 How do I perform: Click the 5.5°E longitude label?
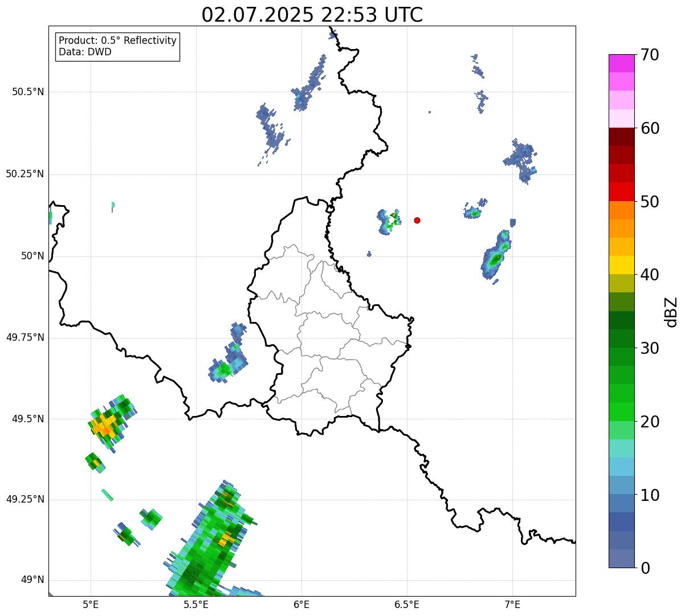pos(196,604)
